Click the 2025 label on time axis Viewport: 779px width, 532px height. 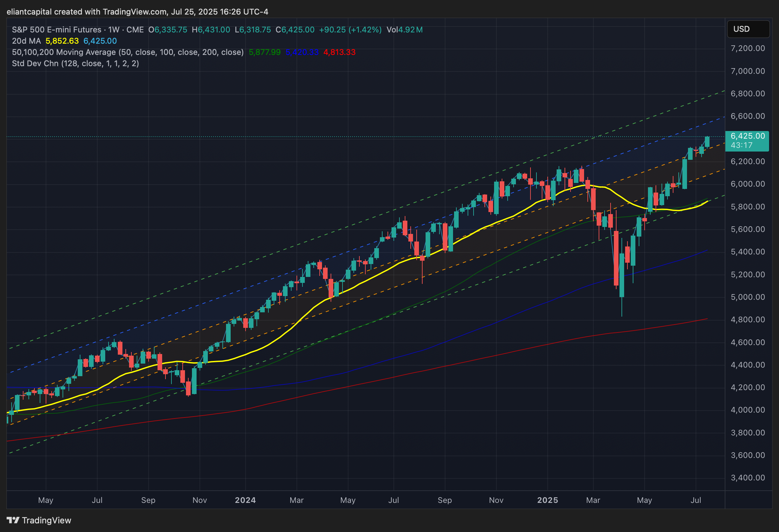547,500
